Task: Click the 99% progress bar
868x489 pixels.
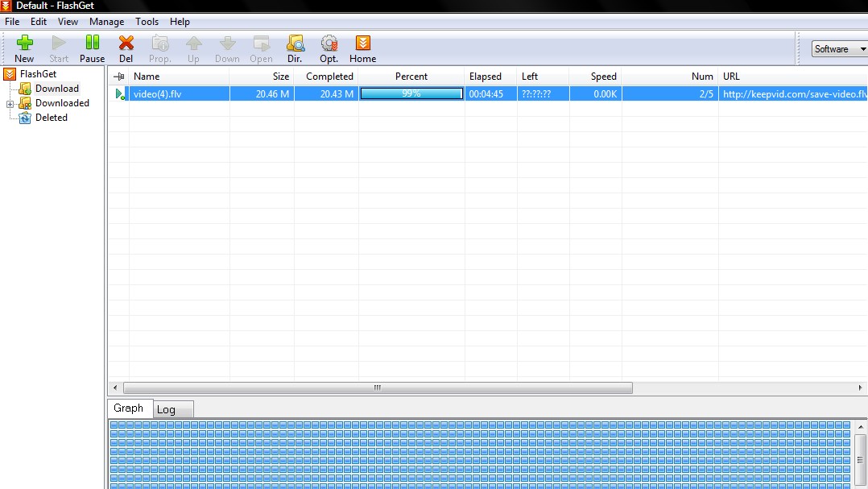Action: click(x=411, y=94)
